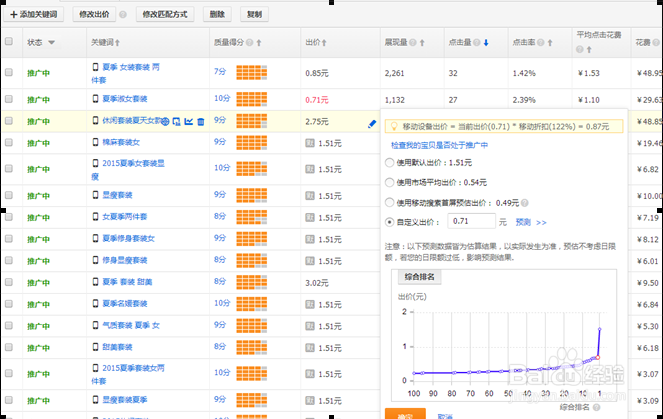Check the box for 女夏季两件套 row
This screenshot has width=663, height=419.
(8, 217)
